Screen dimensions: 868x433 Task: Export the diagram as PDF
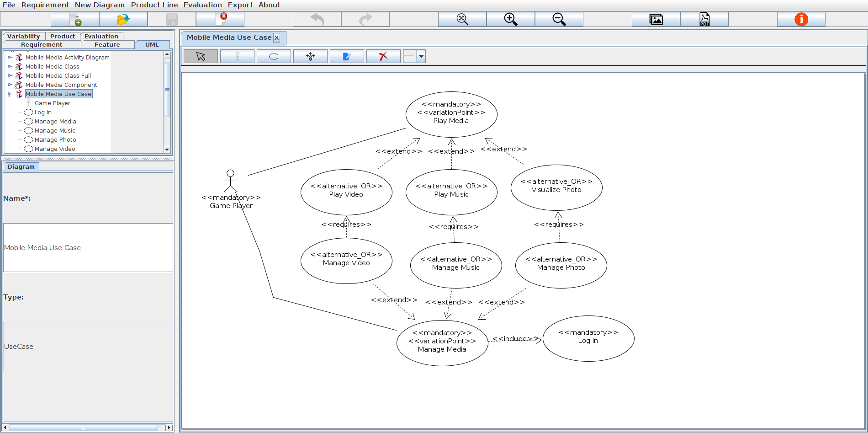tap(704, 19)
